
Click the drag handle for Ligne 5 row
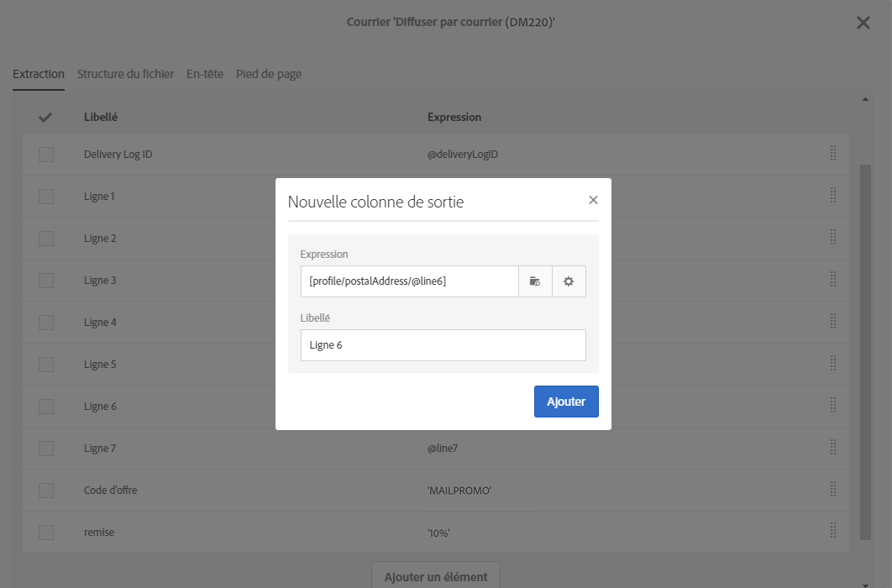(833, 364)
